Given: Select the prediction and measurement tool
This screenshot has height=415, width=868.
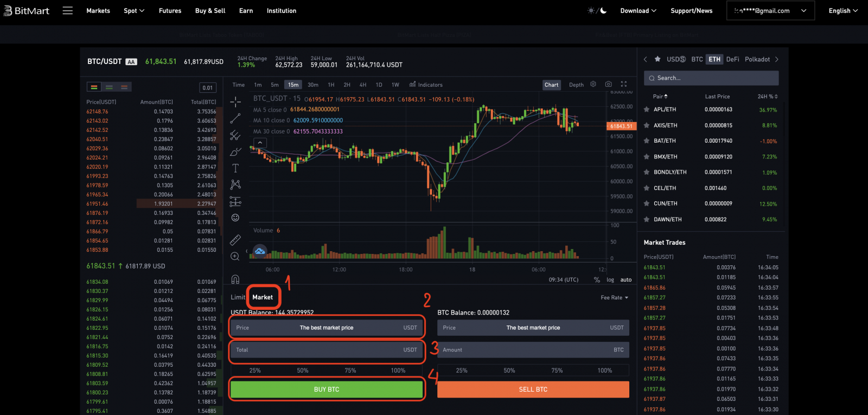Looking at the screenshot, I should pyautogui.click(x=235, y=201).
